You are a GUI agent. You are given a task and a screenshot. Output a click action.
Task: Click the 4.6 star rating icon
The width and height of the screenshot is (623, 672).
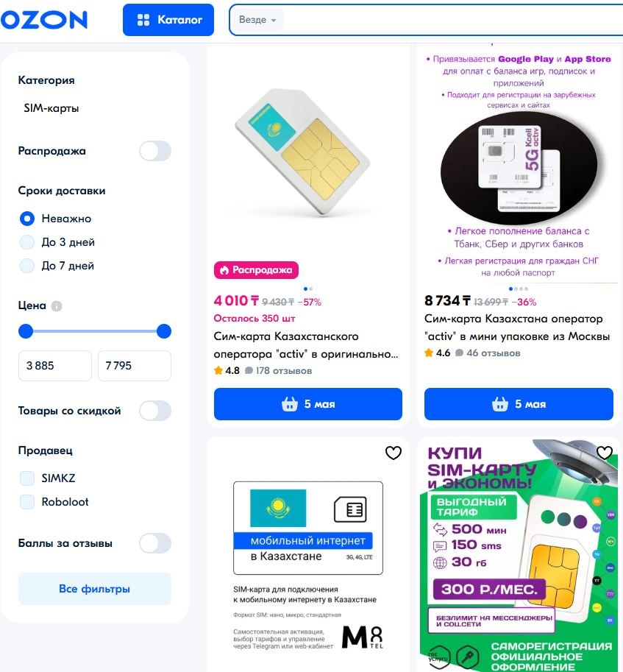[429, 353]
